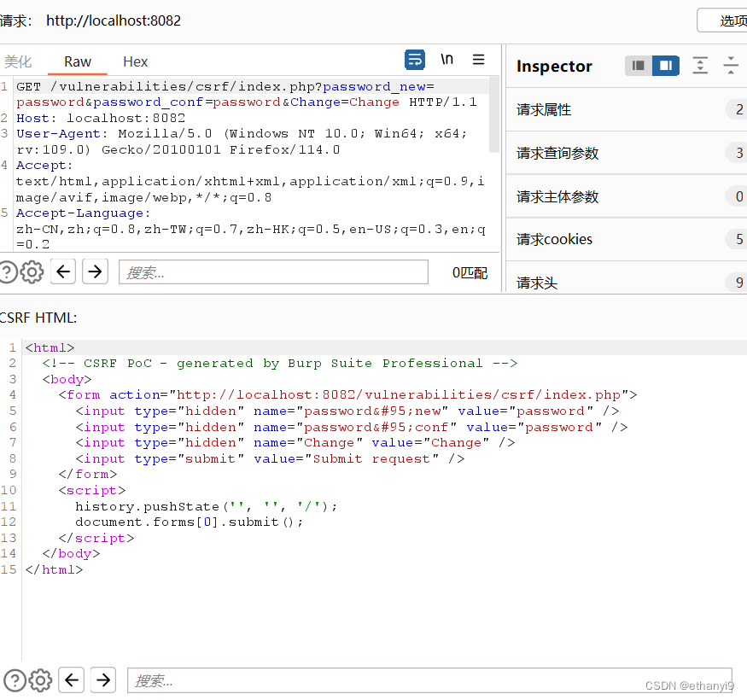Select the Hex tab

click(x=135, y=61)
